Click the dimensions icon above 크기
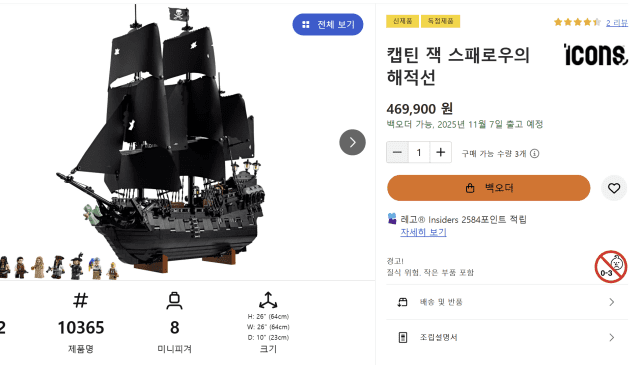Image resolution: width=640 pixels, height=365 pixels. click(x=268, y=300)
